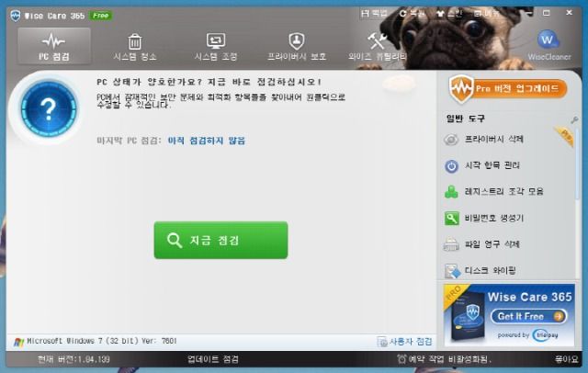Click 업데이트 점검 in the status bar
The width and height of the screenshot is (588, 373).
(x=213, y=359)
